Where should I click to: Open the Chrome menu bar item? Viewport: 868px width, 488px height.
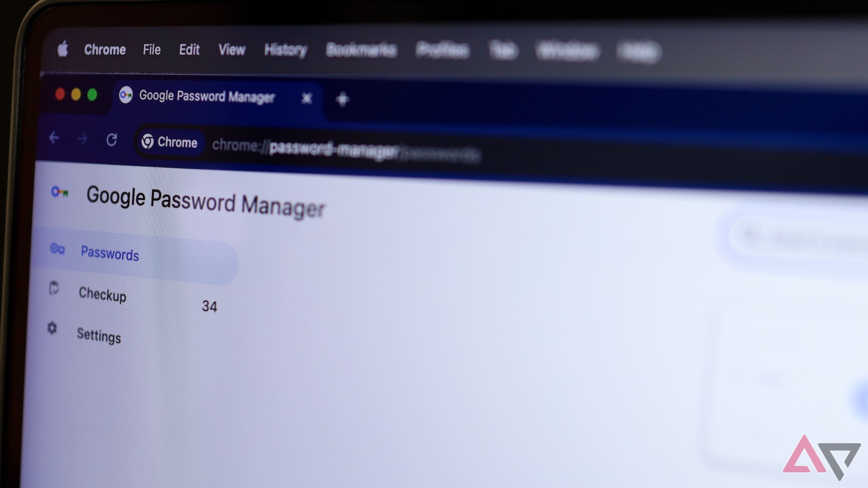click(105, 49)
